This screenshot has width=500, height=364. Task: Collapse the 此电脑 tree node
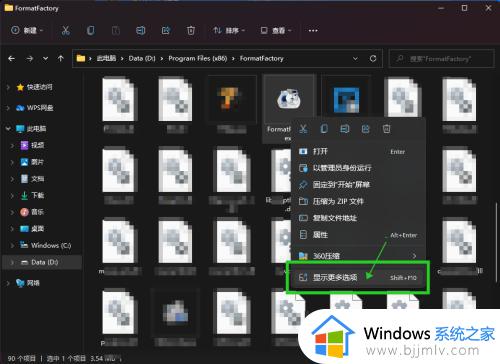[x=8, y=129]
